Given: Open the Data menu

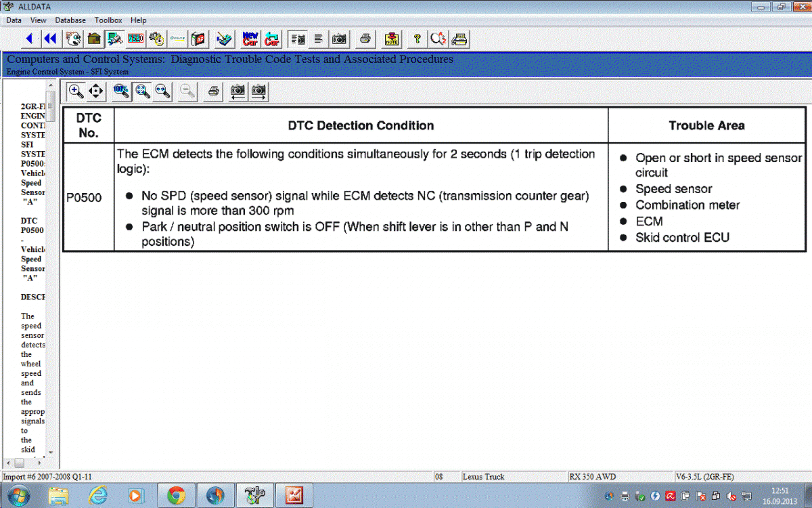Looking at the screenshot, I should [14, 20].
